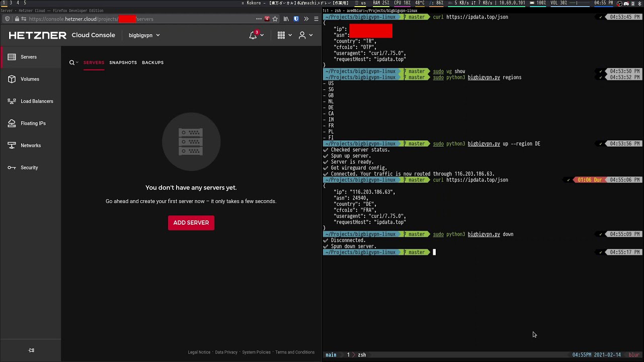Open Firefox hamburger menu
Image resolution: width=644 pixels, height=362 pixels.
pos(316,19)
